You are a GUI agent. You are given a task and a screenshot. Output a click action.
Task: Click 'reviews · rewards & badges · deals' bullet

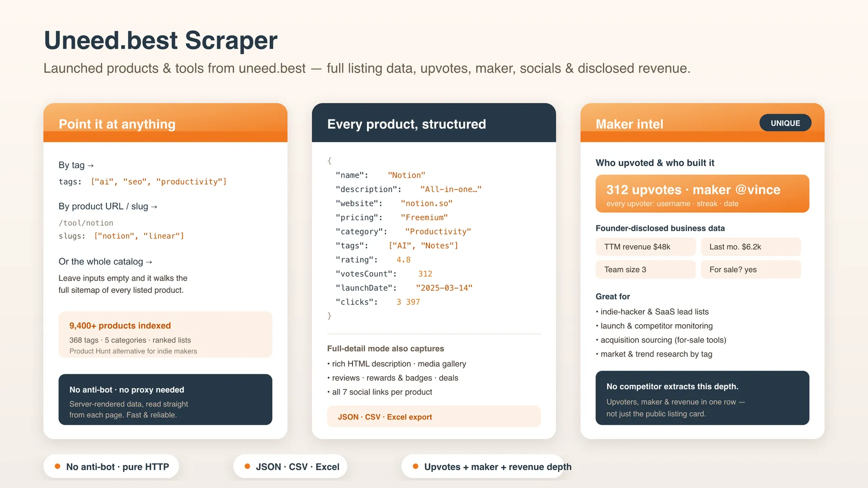click(393, 378)
